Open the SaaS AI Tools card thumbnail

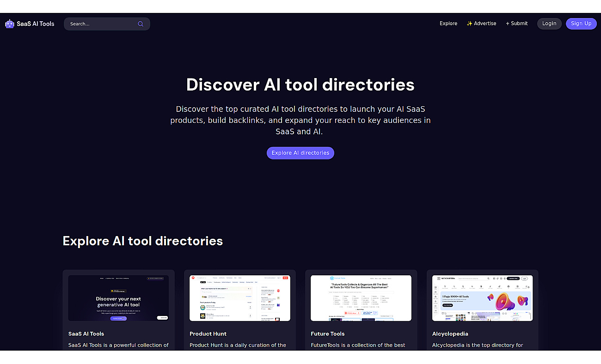coord(118,298)
